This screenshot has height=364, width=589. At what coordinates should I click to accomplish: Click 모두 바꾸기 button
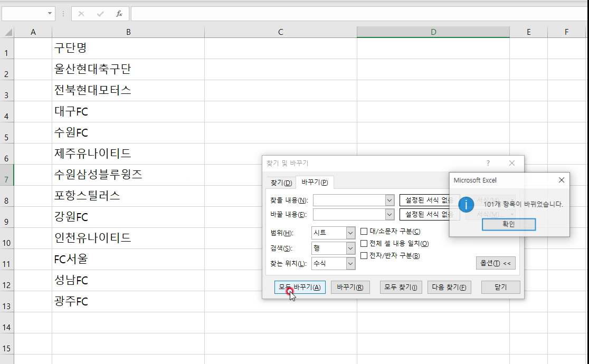click(300, 288)
